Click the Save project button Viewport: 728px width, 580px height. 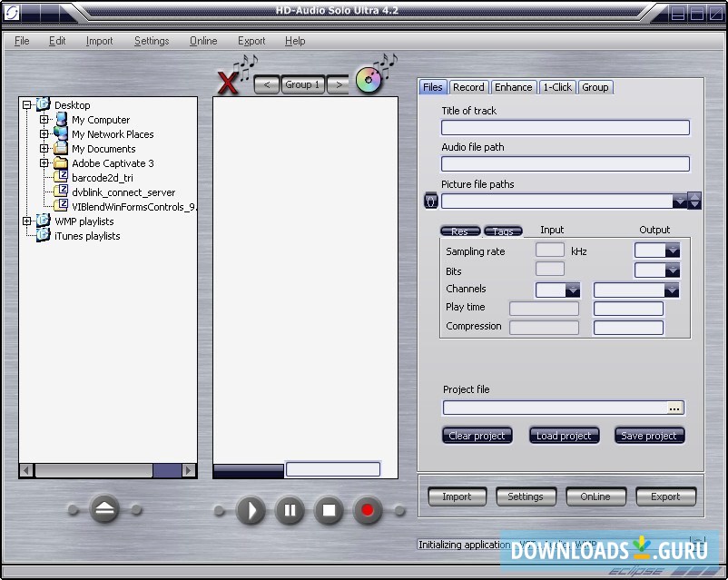649,436
